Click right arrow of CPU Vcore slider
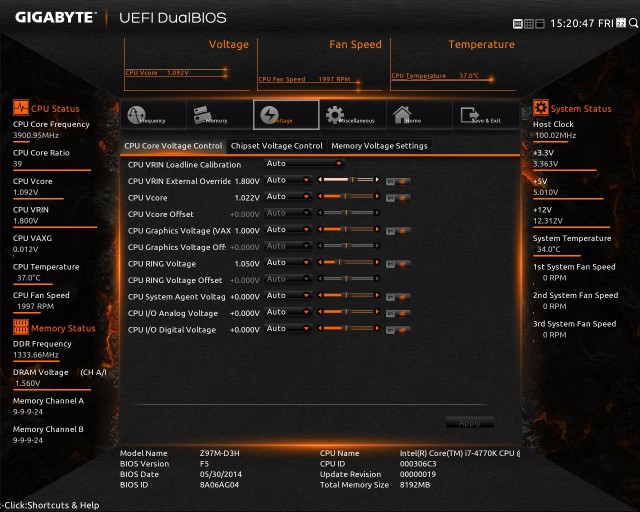This screenshot has width=640, height=512. (x=377, y=196)
